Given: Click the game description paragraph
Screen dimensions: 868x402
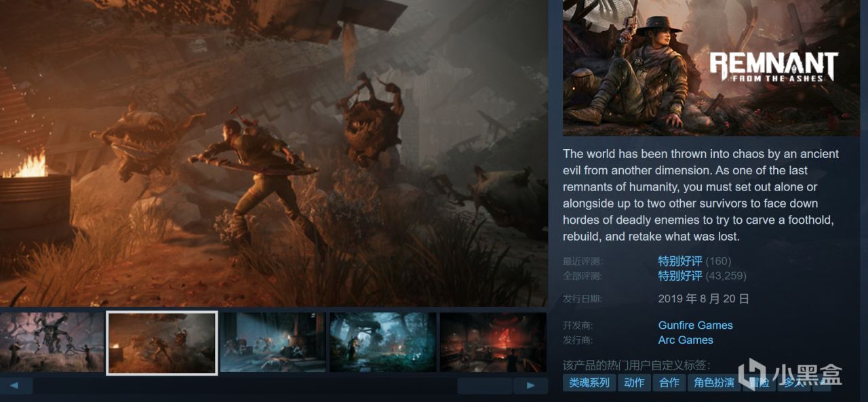Looking at the screenshot, I should pos(701,195).
